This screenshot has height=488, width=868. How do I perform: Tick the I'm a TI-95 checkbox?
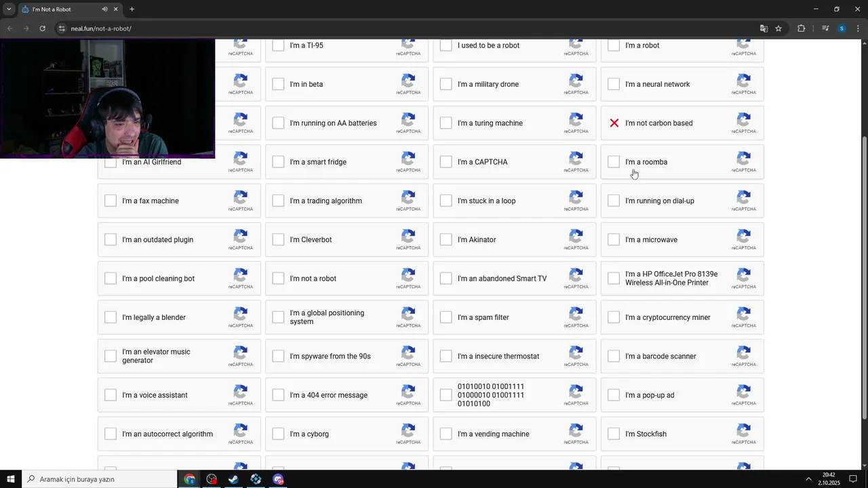click(x=278, y=45)
